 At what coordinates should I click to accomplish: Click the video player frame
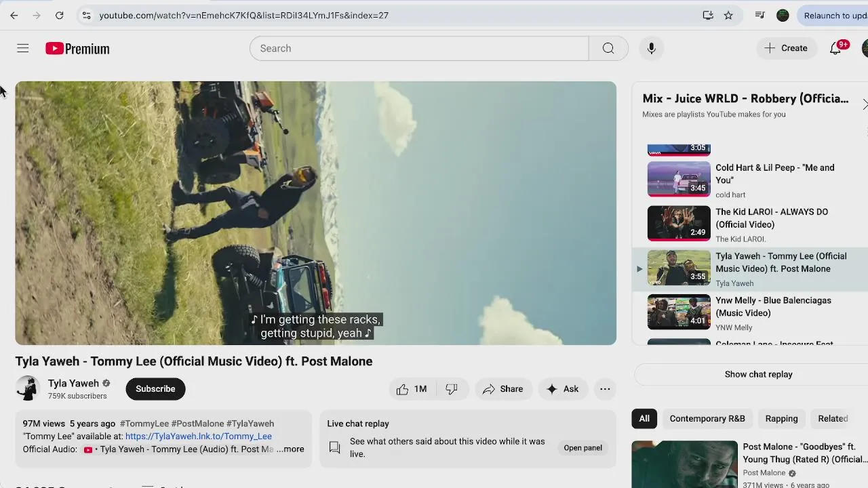[316, 213]
